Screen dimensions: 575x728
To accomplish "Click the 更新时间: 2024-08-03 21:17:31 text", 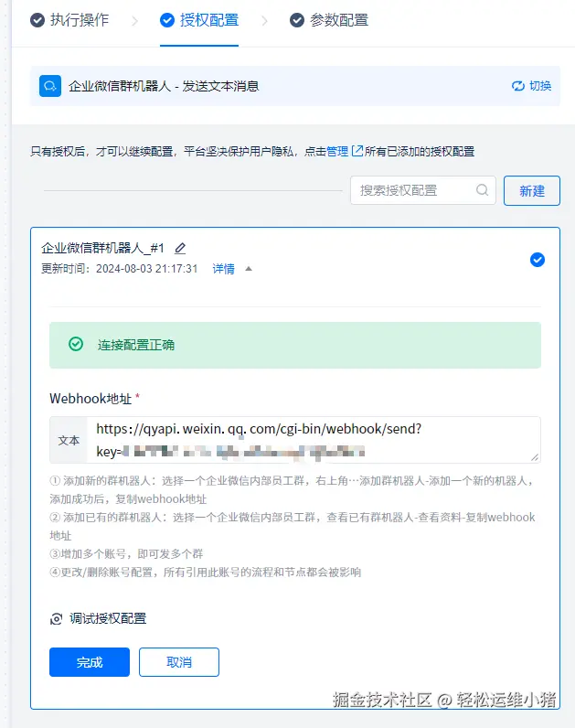I will coord(119,269).
